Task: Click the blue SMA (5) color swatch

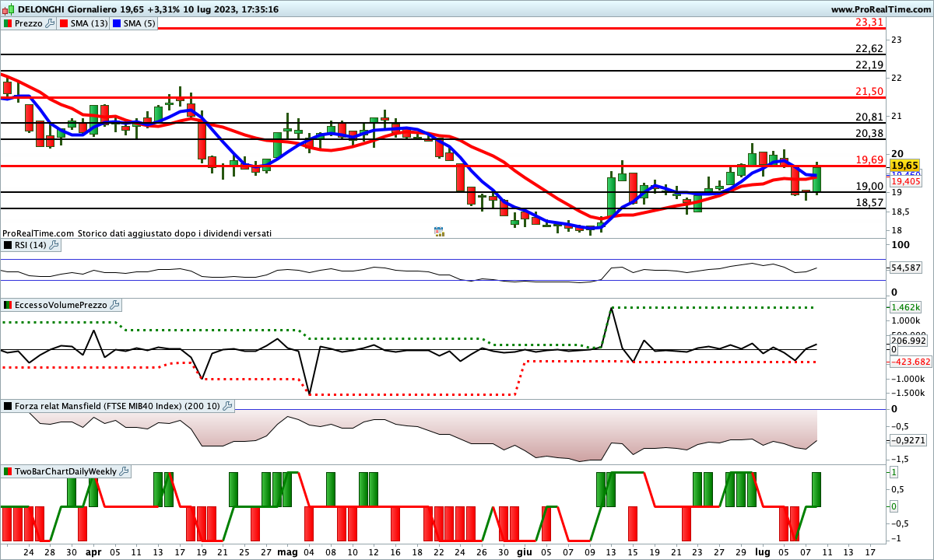Action: (x=118, y=23)
